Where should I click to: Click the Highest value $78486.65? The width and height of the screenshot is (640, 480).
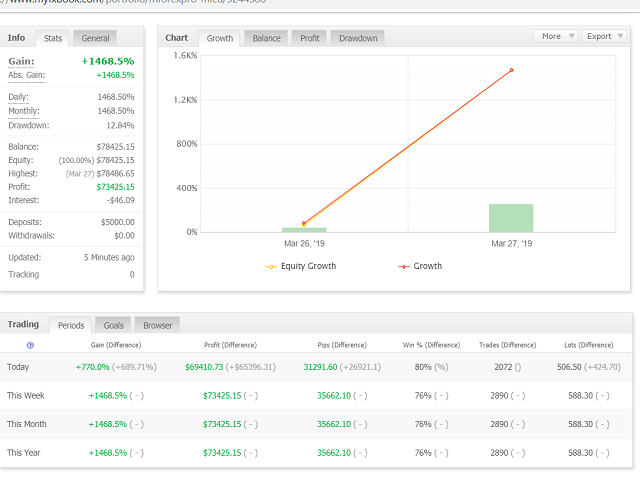(x=116, y=173)
